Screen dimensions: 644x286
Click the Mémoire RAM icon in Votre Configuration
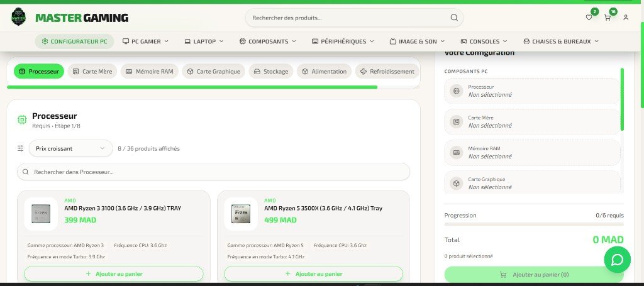(x=457, y=152)
